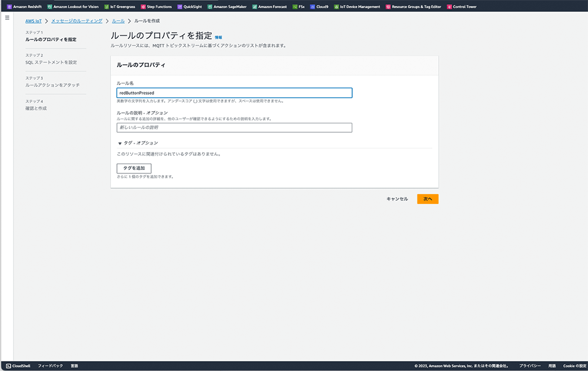
Task: Launch CloudShell from footer icon
Action: pyautogui.click(x=8, y=366)
